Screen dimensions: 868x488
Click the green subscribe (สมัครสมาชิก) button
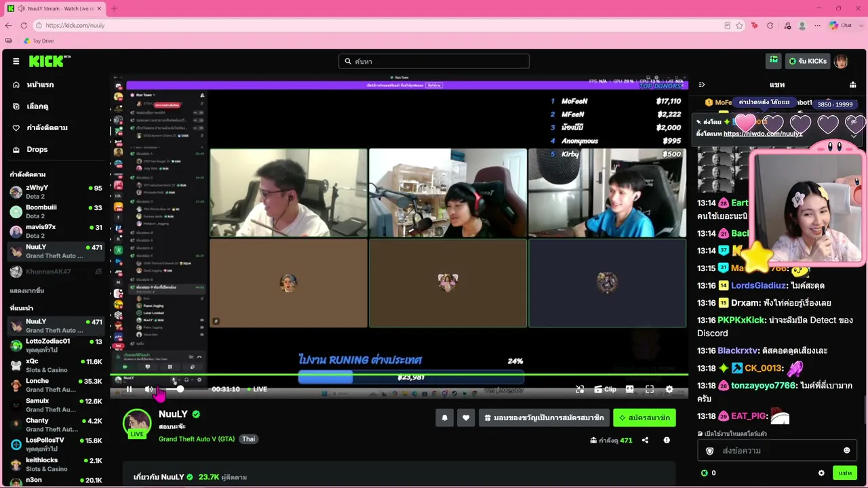(644, 418)
